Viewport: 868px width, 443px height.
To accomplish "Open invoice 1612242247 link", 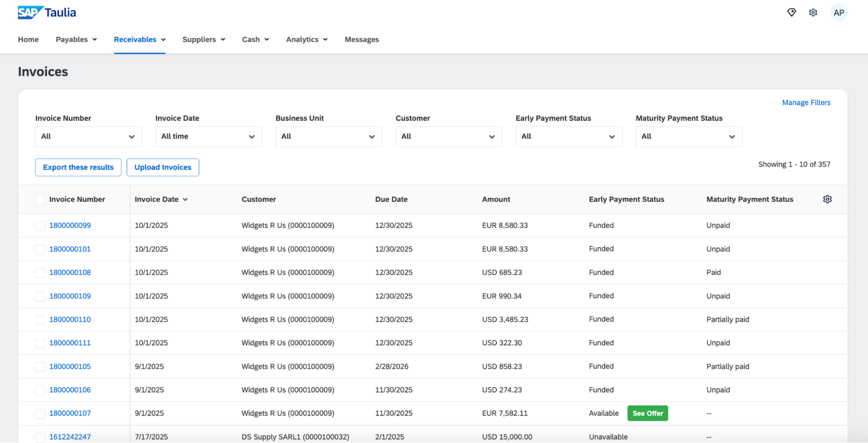I will point(70,436).
